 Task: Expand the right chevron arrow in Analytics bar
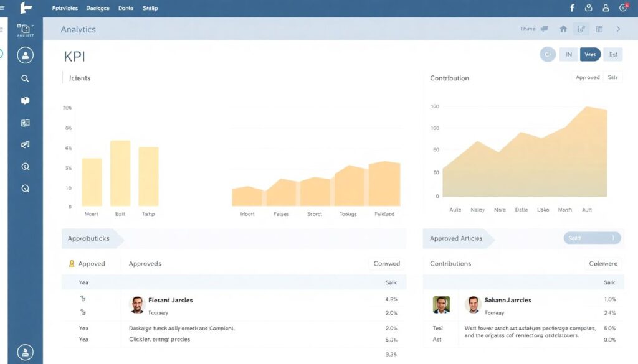tap(618, 29)
